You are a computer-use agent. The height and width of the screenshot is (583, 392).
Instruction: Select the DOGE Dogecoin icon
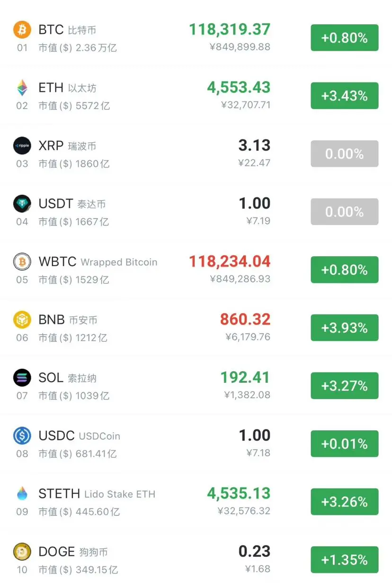(22, 552)
